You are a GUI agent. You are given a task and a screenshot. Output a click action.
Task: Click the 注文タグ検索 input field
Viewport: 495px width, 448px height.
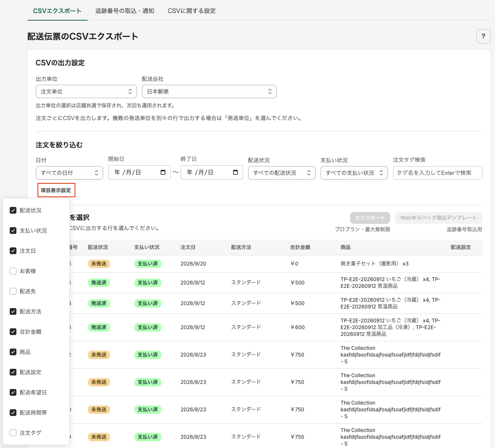click(438, 173)
